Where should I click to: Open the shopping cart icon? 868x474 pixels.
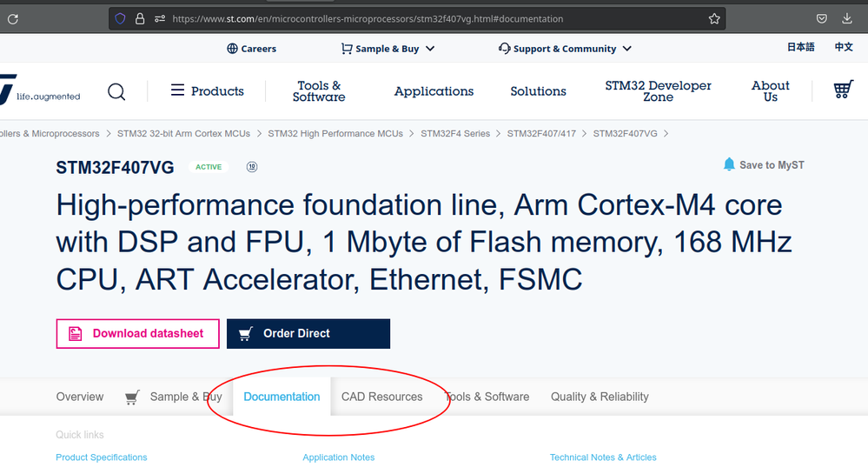tap(842, 90)
